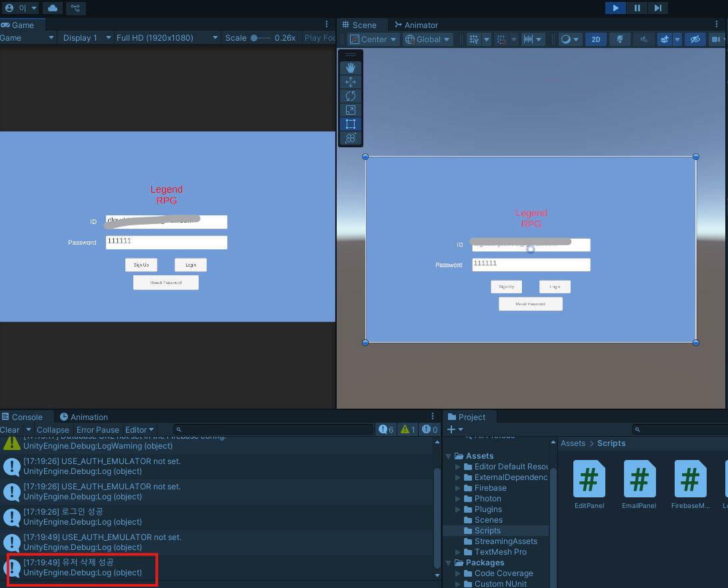Screen dimensions: 728x588
Task: Toggle warning message filter showing 1
Action: 407,429
